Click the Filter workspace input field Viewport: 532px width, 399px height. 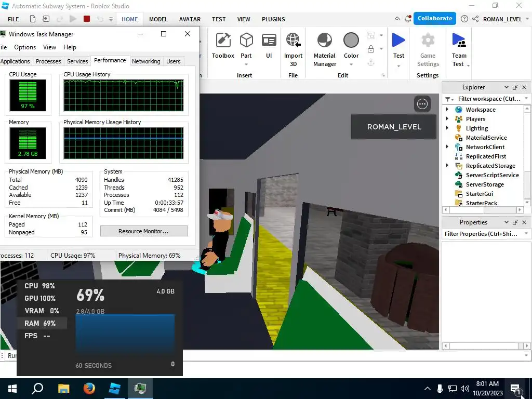coord(488,99)
